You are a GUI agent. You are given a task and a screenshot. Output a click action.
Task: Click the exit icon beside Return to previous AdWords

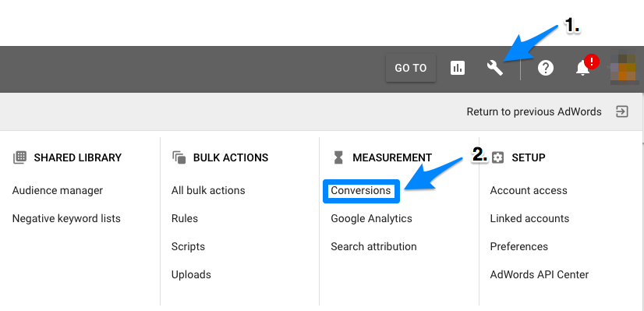622,111
